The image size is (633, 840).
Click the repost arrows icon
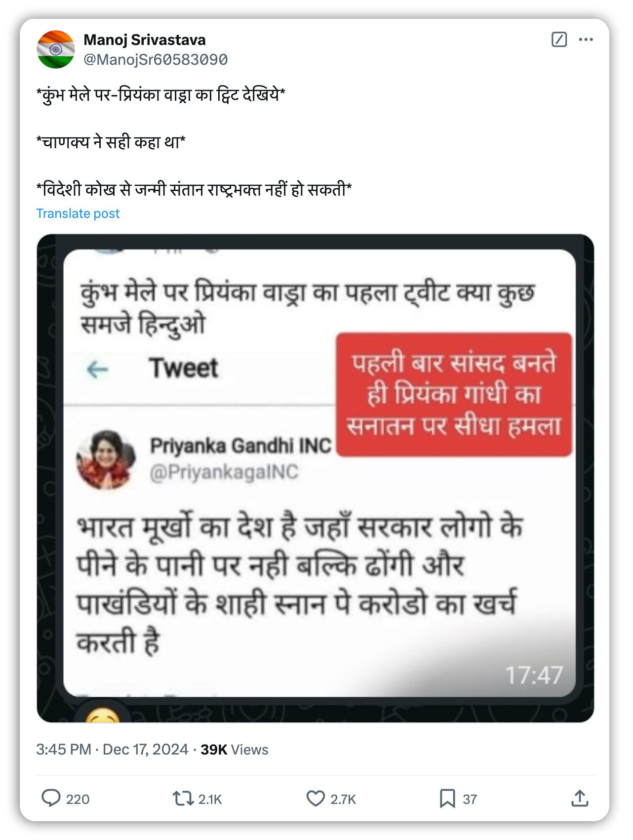click(183, 798)
